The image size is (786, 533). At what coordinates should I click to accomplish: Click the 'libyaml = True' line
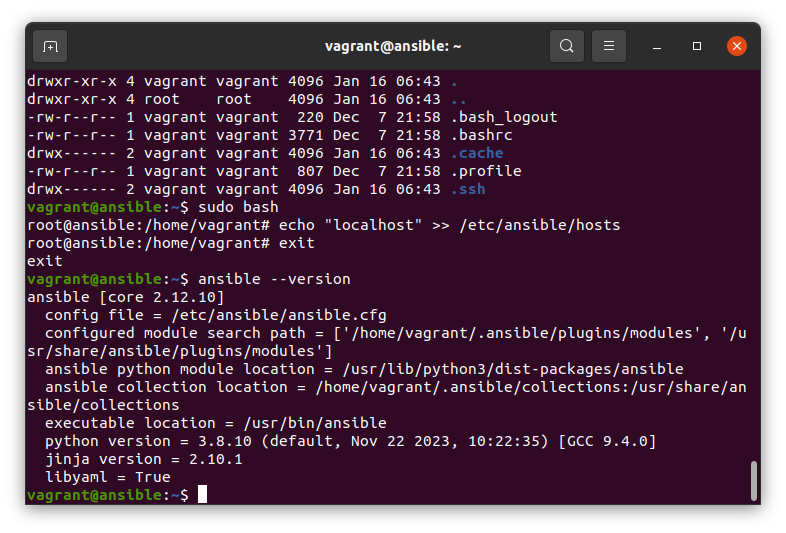108,477
